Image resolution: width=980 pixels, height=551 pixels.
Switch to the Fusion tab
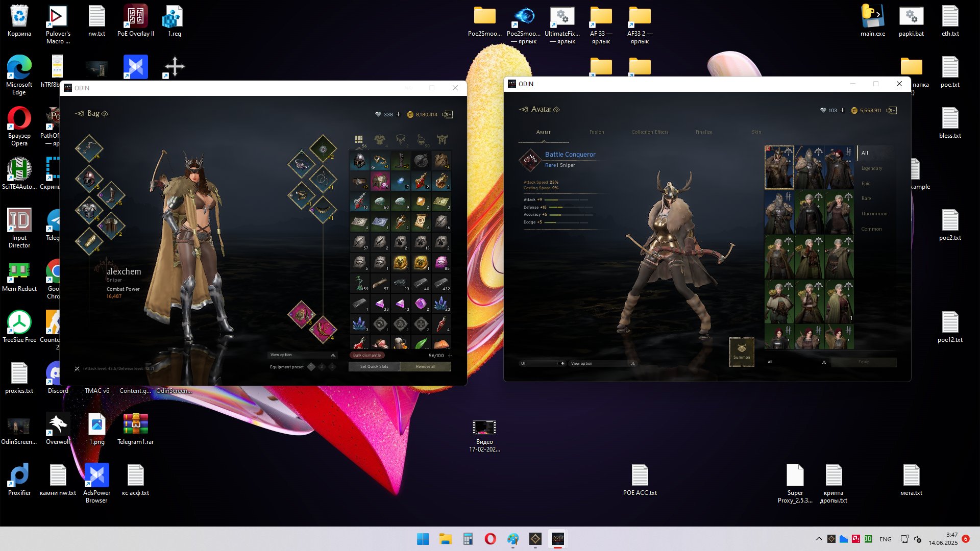[x=597, y=132]
